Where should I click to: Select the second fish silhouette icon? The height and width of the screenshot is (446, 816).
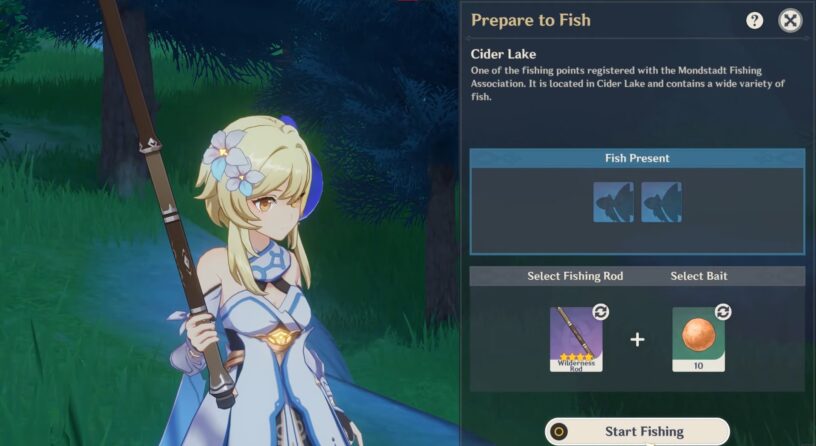(661, 202)
